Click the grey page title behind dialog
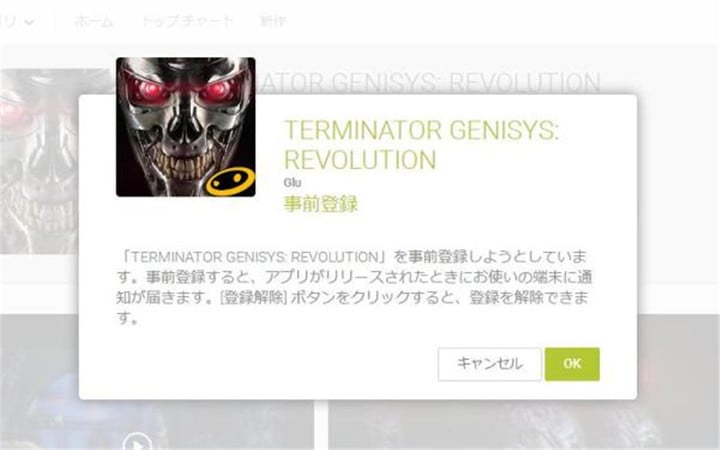Image resolution: width=720 pixels, height=450 pixels. (x=428, y=83)
